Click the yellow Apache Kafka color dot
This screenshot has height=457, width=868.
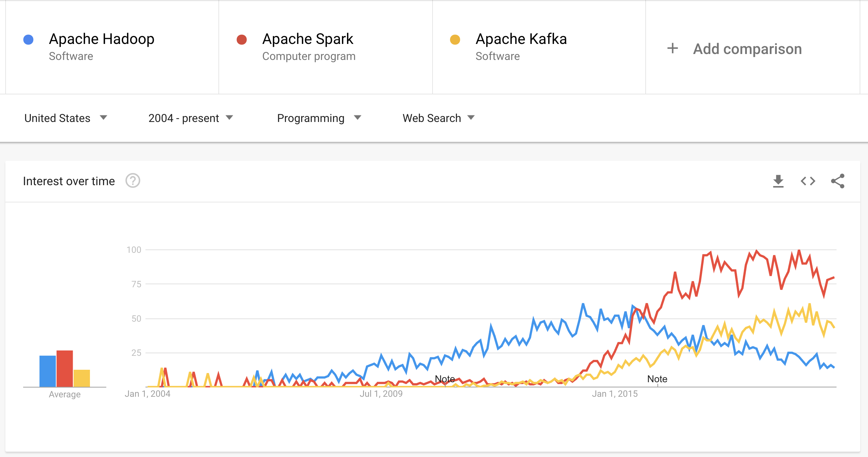click(x=455, y=40)
